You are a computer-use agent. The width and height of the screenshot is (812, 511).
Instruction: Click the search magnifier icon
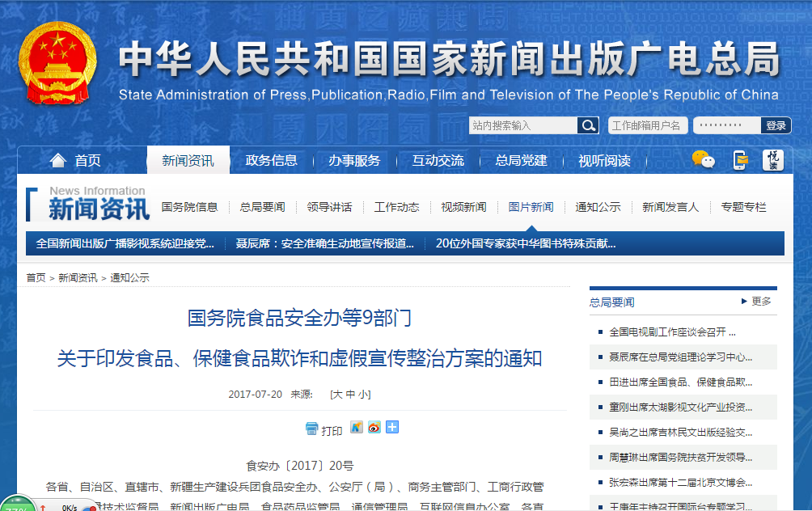tap(589, 125)
